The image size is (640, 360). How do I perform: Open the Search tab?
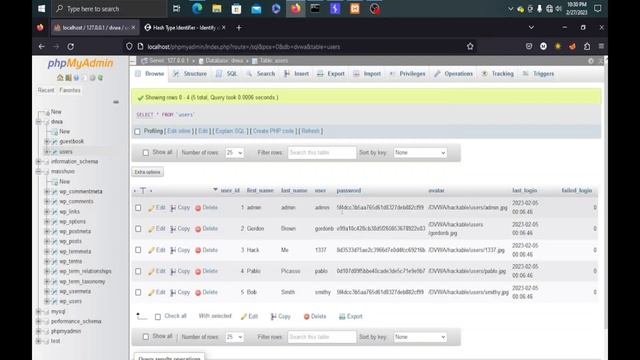pyautogui.click(x=260, y=74)
